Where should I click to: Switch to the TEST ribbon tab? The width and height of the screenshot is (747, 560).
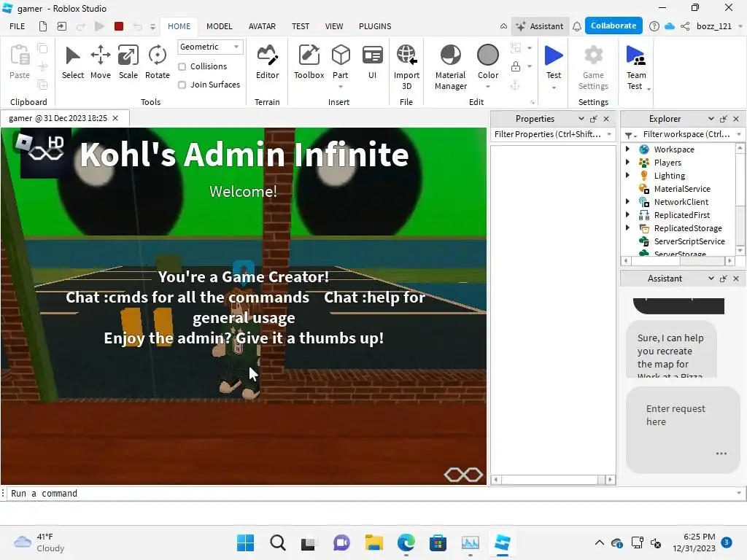click(x=301, y=26)
